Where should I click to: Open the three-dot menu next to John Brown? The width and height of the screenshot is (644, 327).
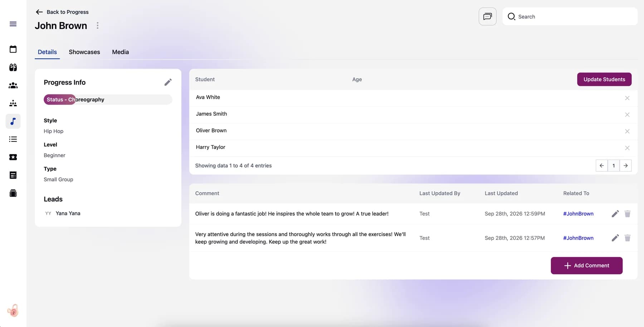(97, 25)
